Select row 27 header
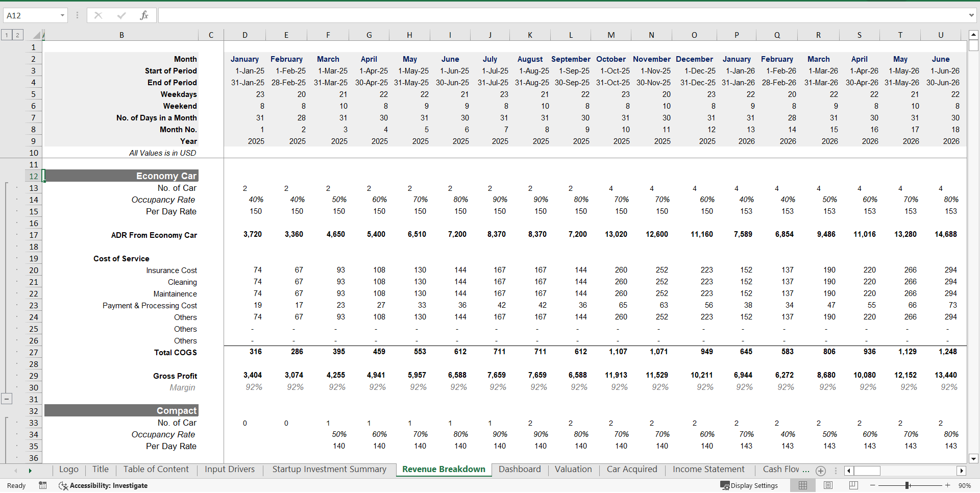980x493 pixels. pos(33,352)
